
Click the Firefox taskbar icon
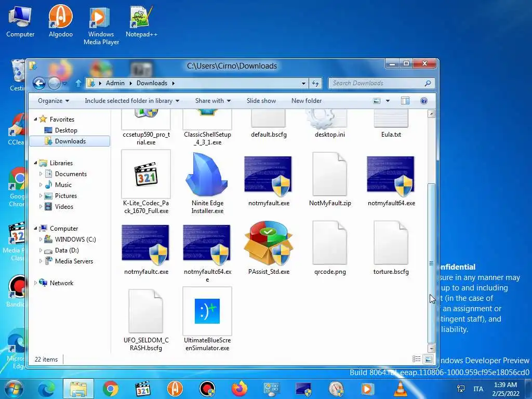click(x=239, y=389)
